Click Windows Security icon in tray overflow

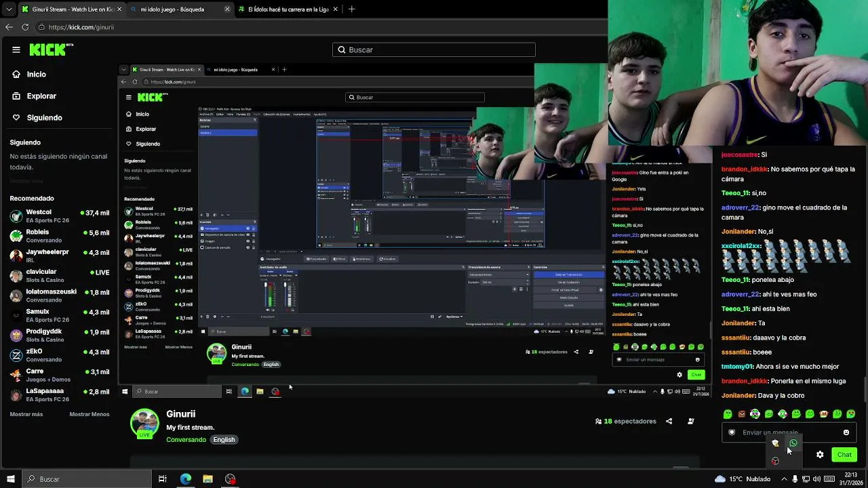coord(776,443)
